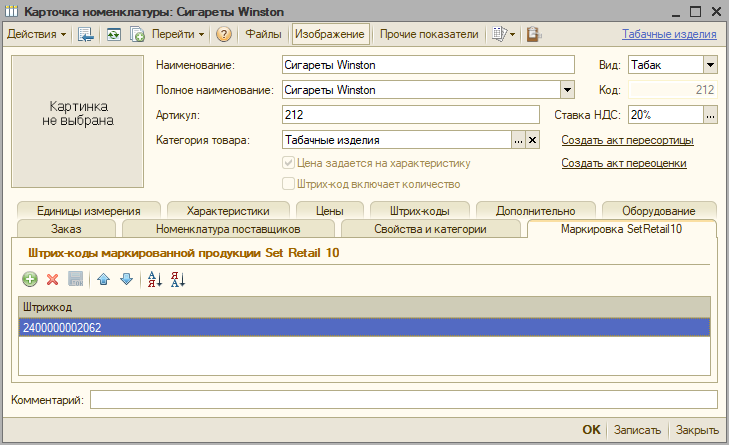Image resolution: width=729 pixels, height=445 pixels.
Task: Open the Ставка НДС selection ellipsis button
Action: click(x=710, y=114)
